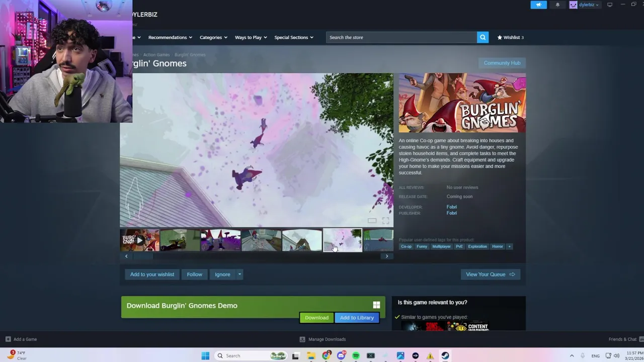The image size is (644, 362).
Task: Click the store search magnifier button
Action: [x=482, y=37]
